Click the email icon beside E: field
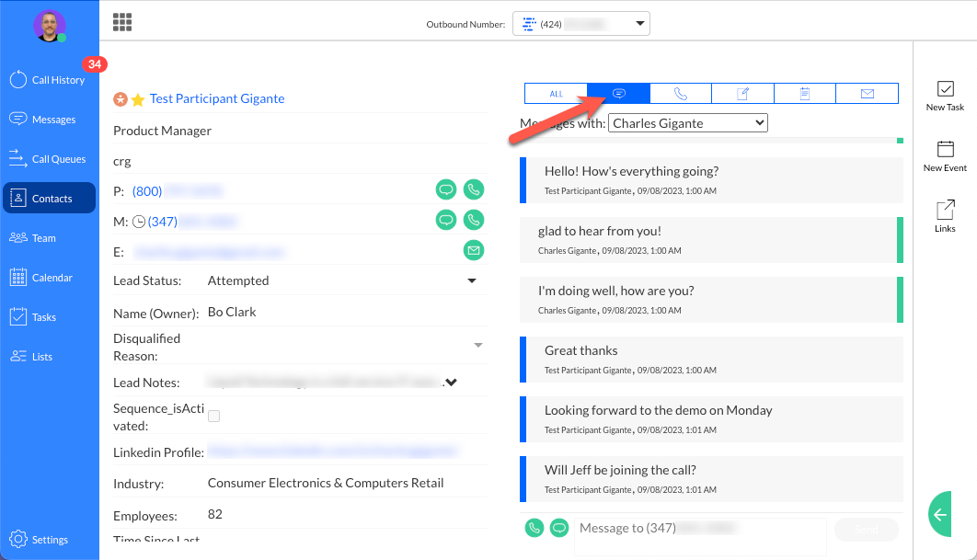The width and height of the screenshot is (977, 560). pos(474,249)
